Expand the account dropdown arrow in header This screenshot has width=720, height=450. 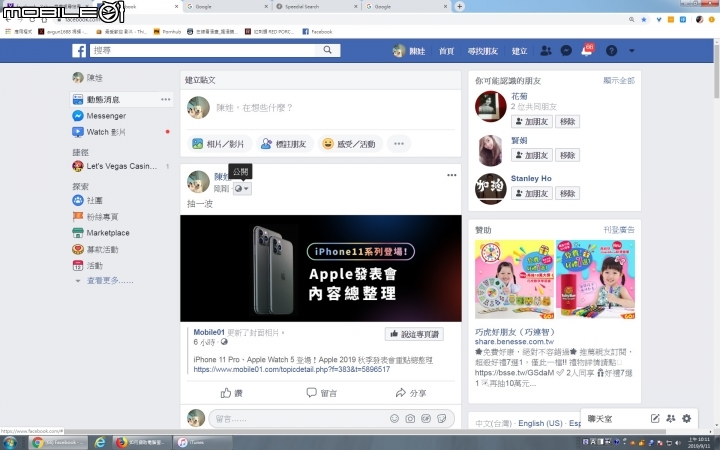[631, 51]
